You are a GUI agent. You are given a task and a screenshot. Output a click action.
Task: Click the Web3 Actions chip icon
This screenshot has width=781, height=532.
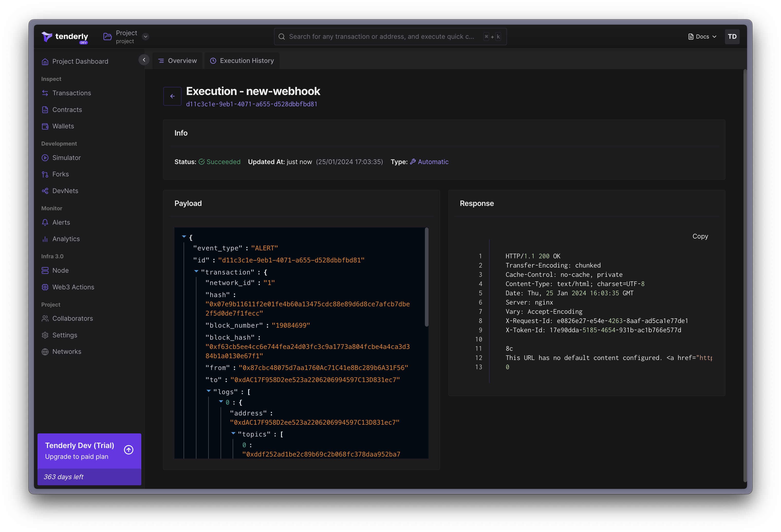pos(45,287)
